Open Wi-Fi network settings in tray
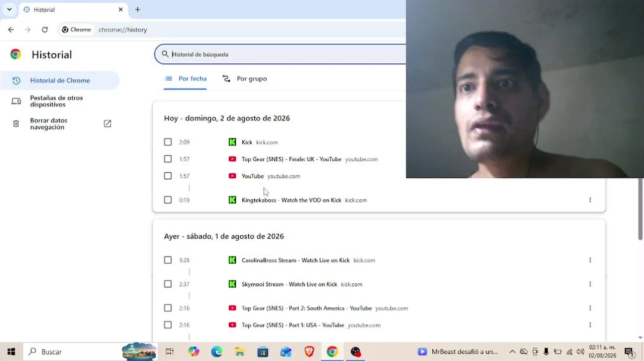 [x=569, y=352]
